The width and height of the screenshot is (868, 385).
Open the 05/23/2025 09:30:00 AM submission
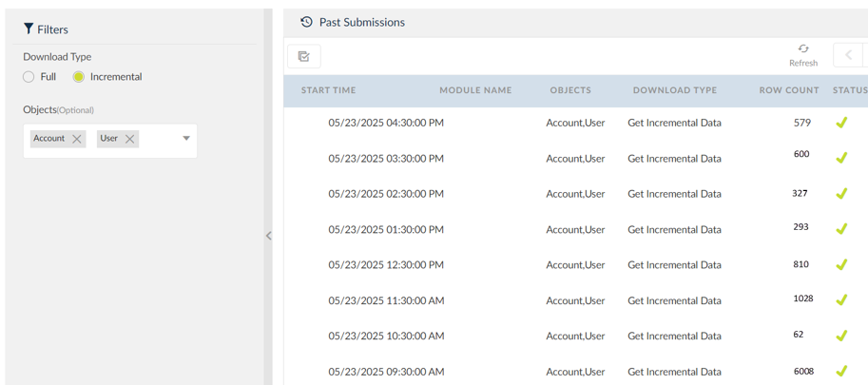(x=386, y=372)
